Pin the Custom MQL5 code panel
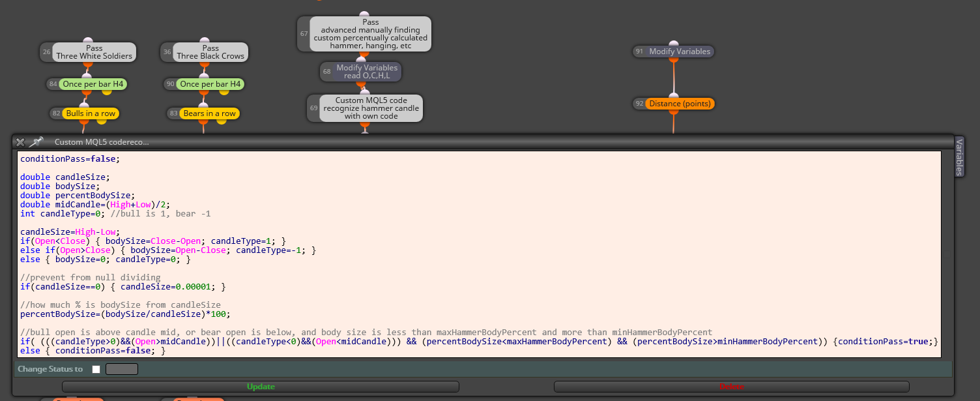The width and height of the screenshot is (980, 401). click(36, 141)
